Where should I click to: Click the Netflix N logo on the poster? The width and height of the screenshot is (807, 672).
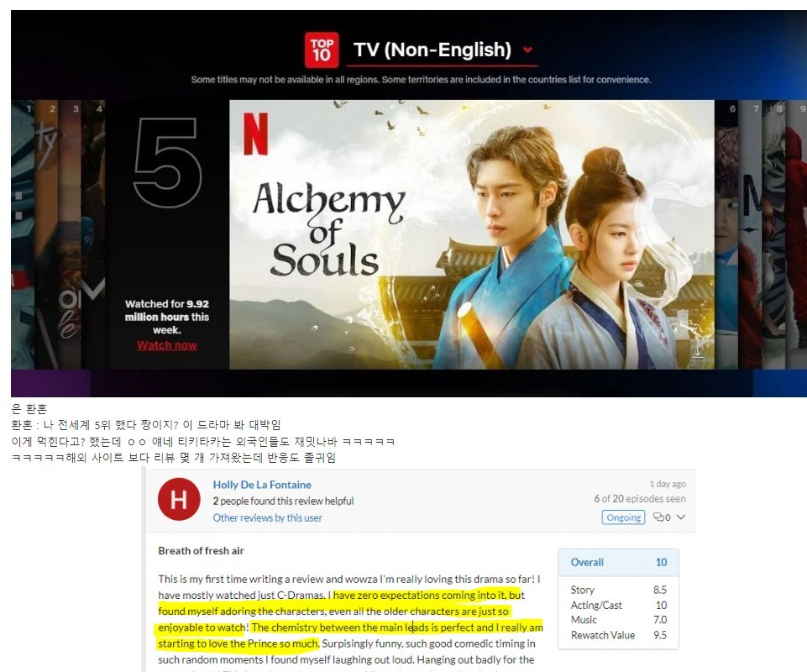click(x=255, y=134)
